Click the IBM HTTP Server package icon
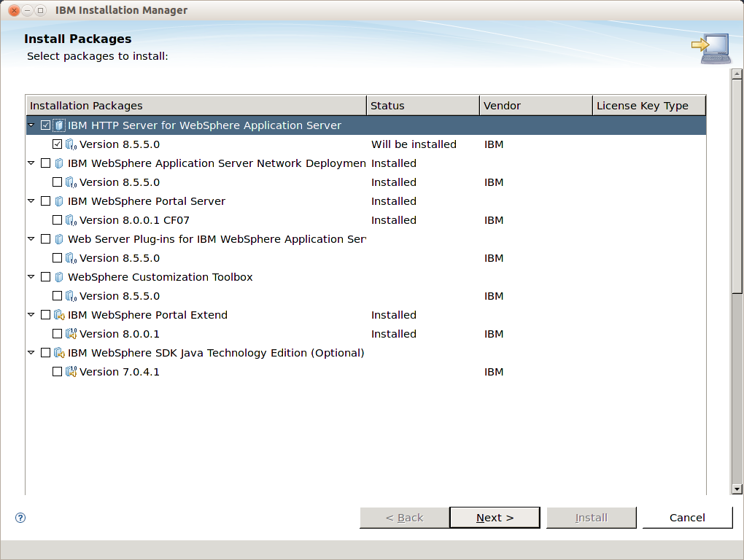 tap(59, 125)
